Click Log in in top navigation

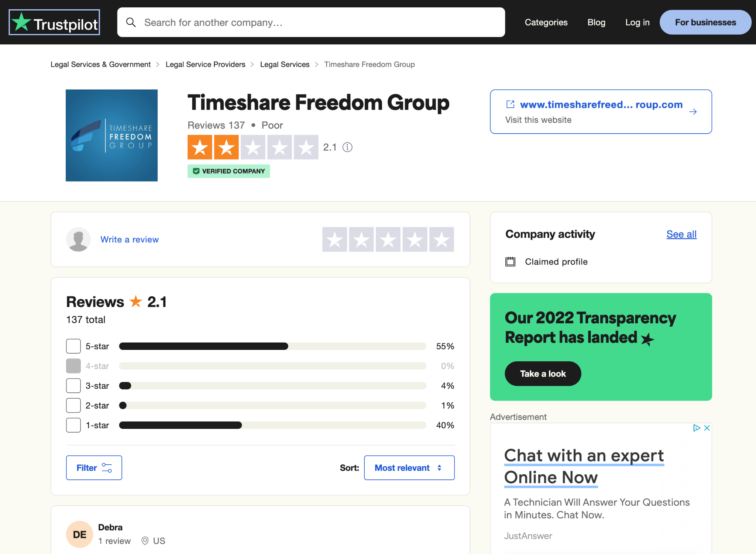coord(637,22)
